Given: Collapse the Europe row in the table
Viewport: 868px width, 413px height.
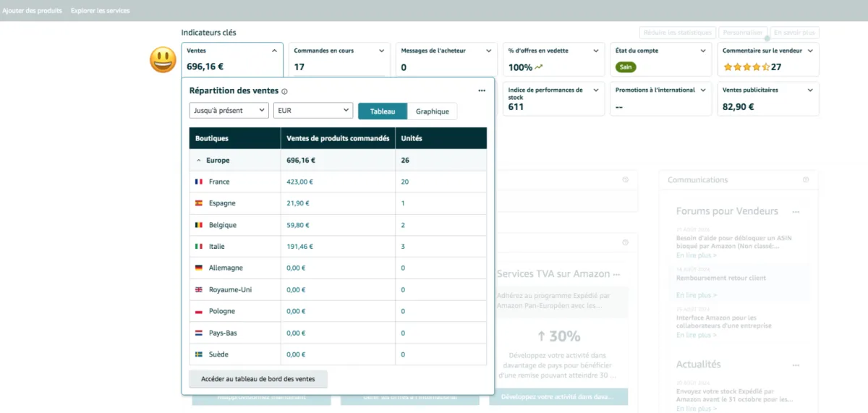Looking at the screenshot, I should [x=199, y=161].
